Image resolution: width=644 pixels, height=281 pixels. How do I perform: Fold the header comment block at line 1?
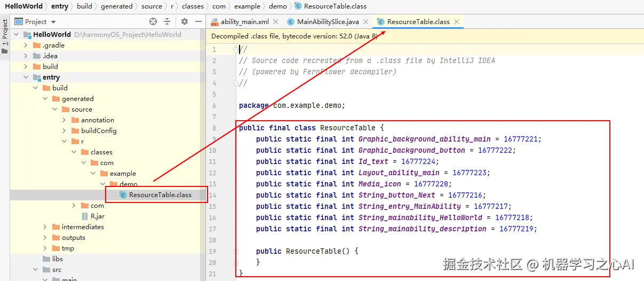(236, 49)
